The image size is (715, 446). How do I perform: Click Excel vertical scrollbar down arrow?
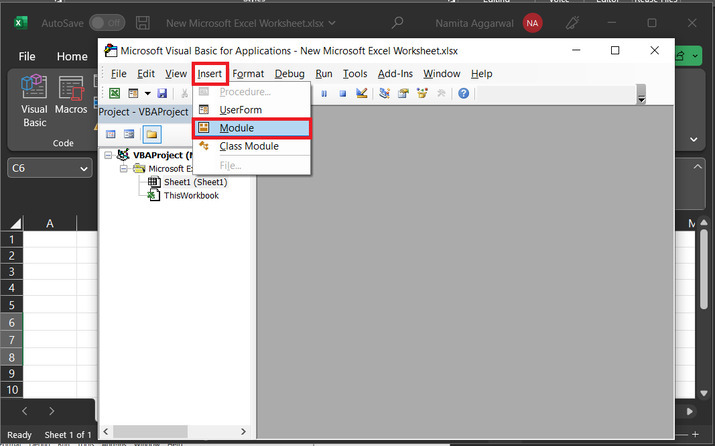pyautogui.click(x=704, y=393)
